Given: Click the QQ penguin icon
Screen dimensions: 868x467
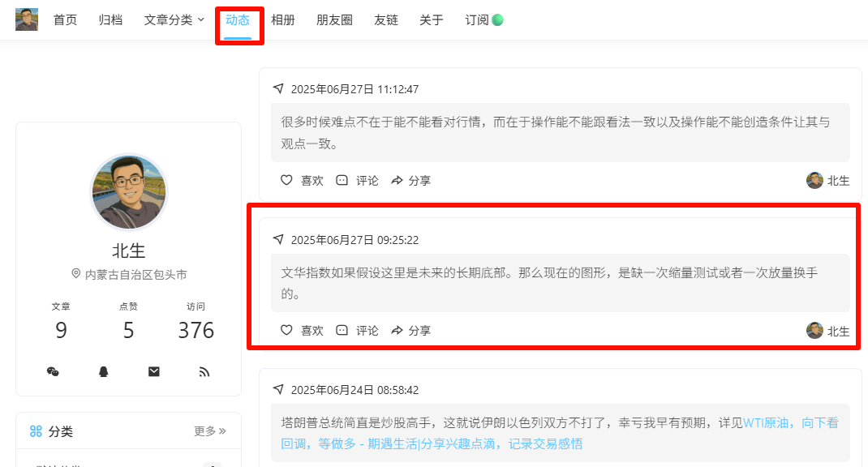Looking at the screenshot, I should 103,371.
